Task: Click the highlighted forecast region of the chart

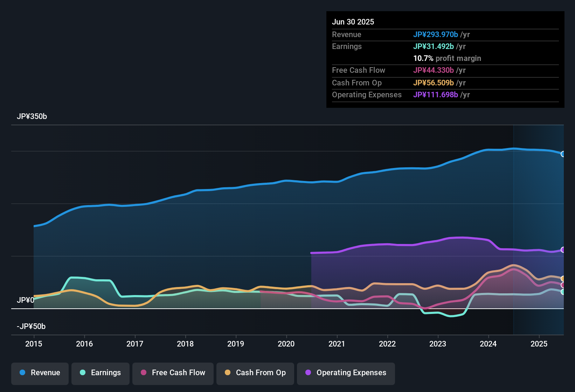Action: pyautogui.click(x=539, y=210)
